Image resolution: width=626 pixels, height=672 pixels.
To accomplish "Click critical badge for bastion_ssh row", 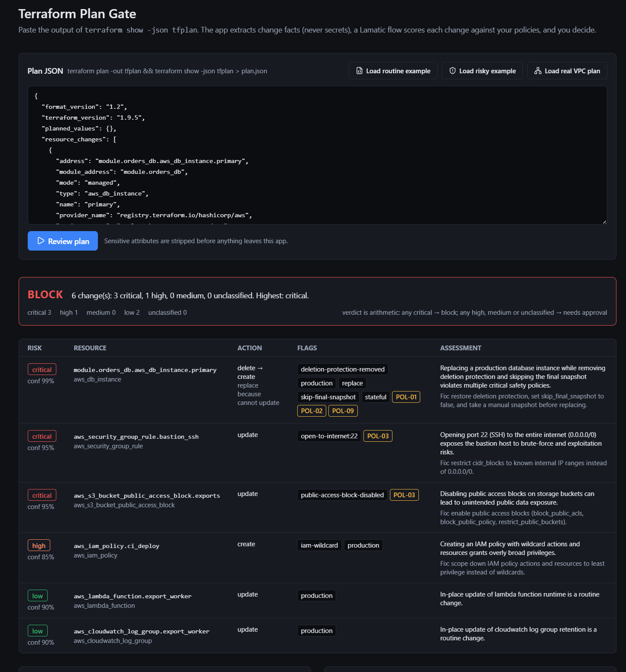I will pyautogui.click(x=42, y=436).
